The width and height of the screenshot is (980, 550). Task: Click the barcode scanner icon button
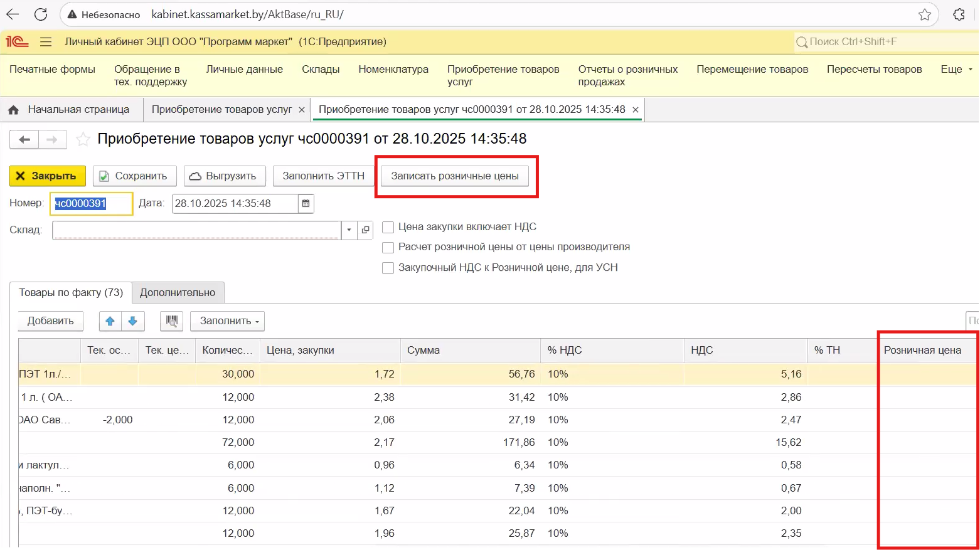[171, 321]
